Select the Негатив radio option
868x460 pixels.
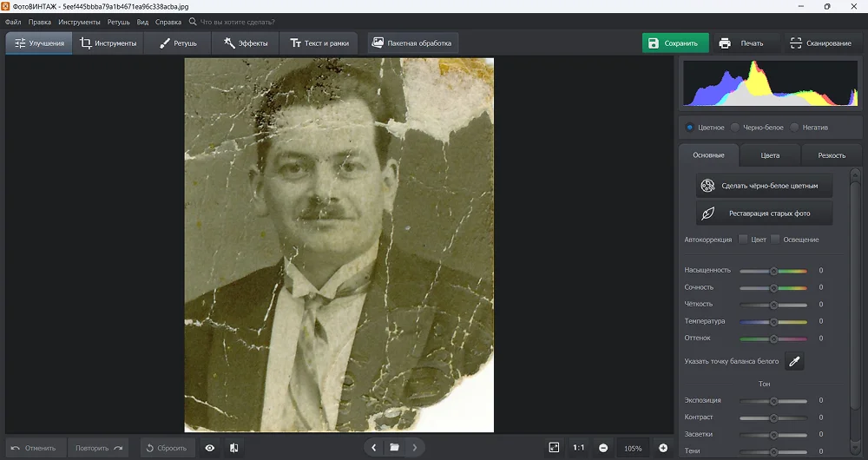pyautogui.click(x=794, y=128)
